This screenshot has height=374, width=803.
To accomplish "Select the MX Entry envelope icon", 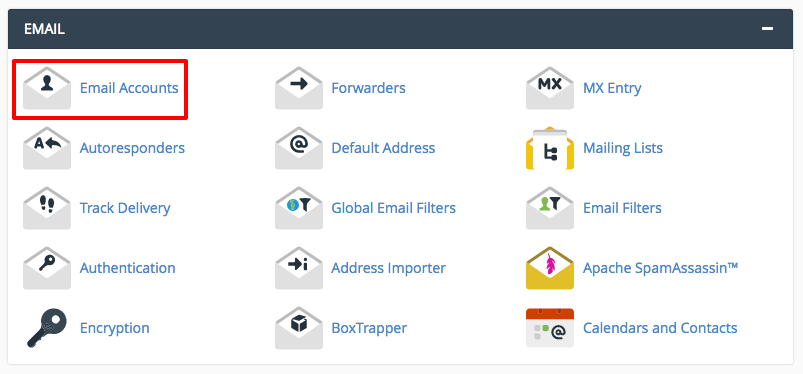I will (550, 88).
